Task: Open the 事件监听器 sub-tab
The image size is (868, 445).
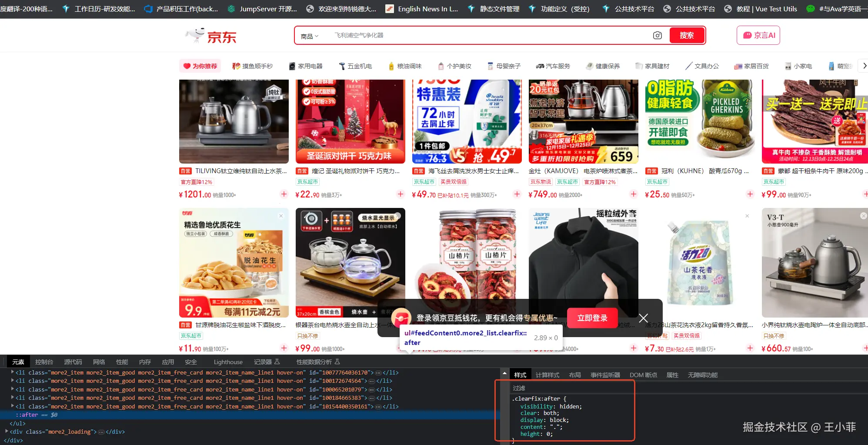Action: point(605,375)
